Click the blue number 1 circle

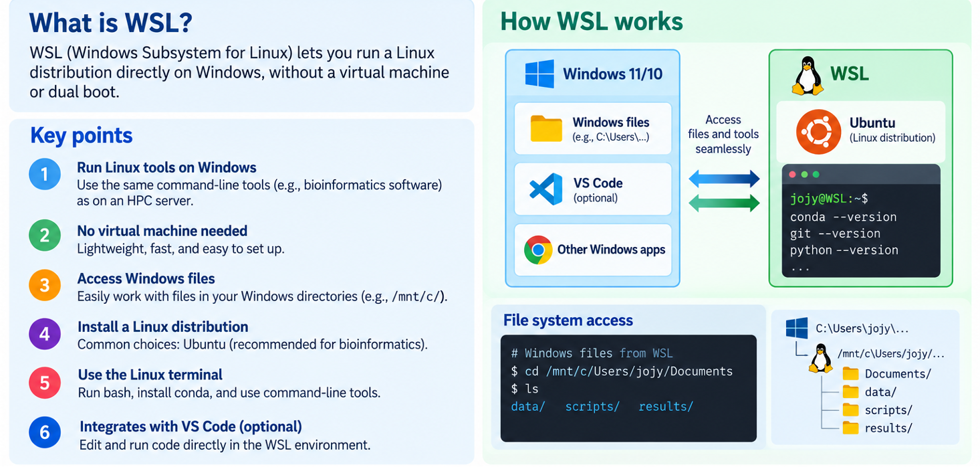pyautogui.click(x=45, y=175)
